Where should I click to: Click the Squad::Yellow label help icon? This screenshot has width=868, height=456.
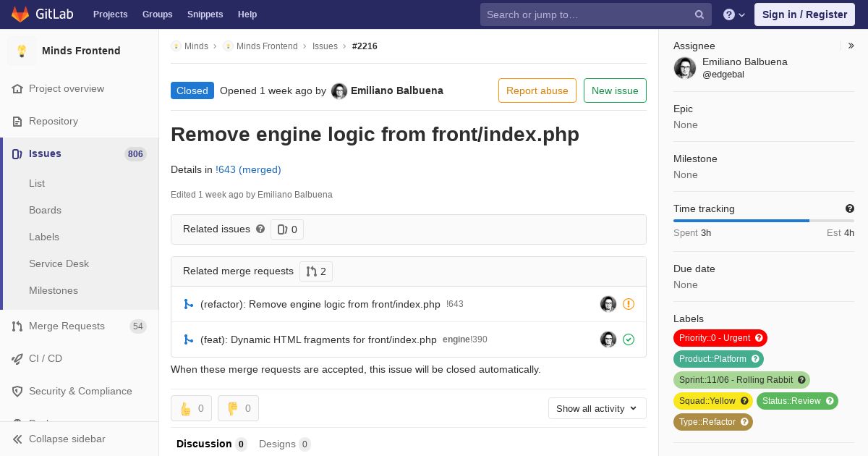click(744, 401)
